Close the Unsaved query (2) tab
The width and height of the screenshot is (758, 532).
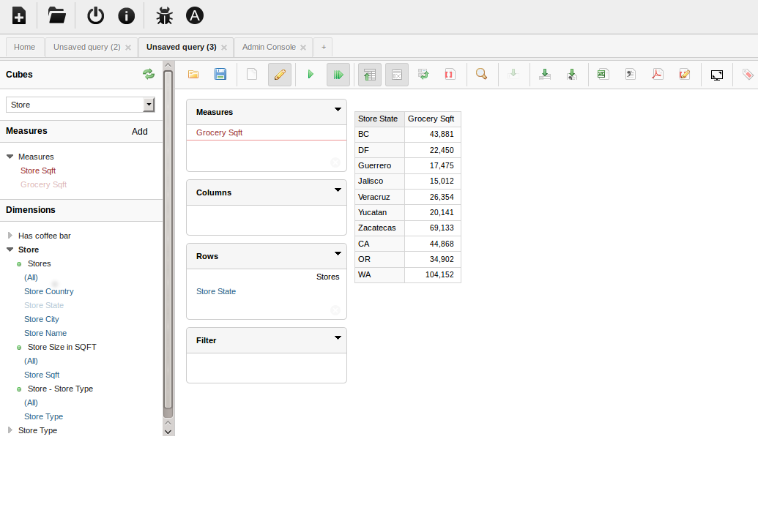pos(128,48)
